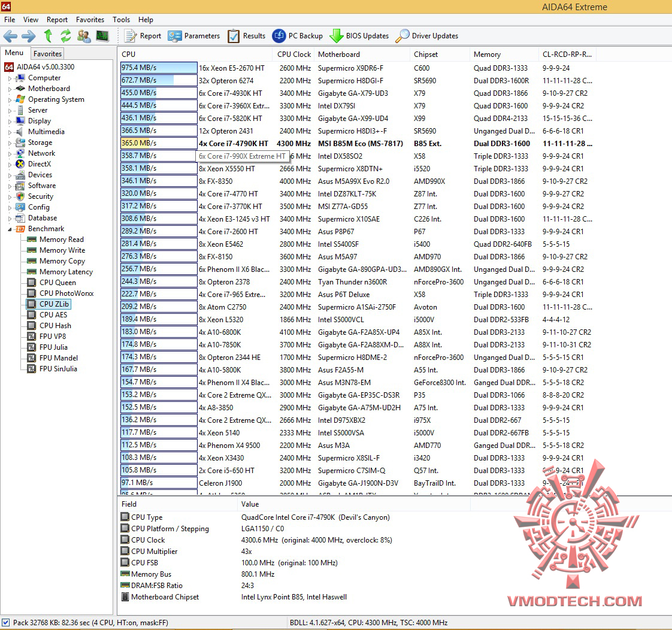Image resolution: width=672 pixels, height=630 pixels.
Task: Select the Security shield icon
Action: pos(20,196)
